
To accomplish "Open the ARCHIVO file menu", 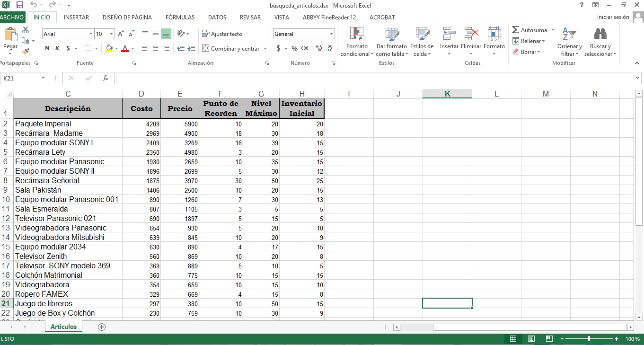I will [x=12, y=18].
